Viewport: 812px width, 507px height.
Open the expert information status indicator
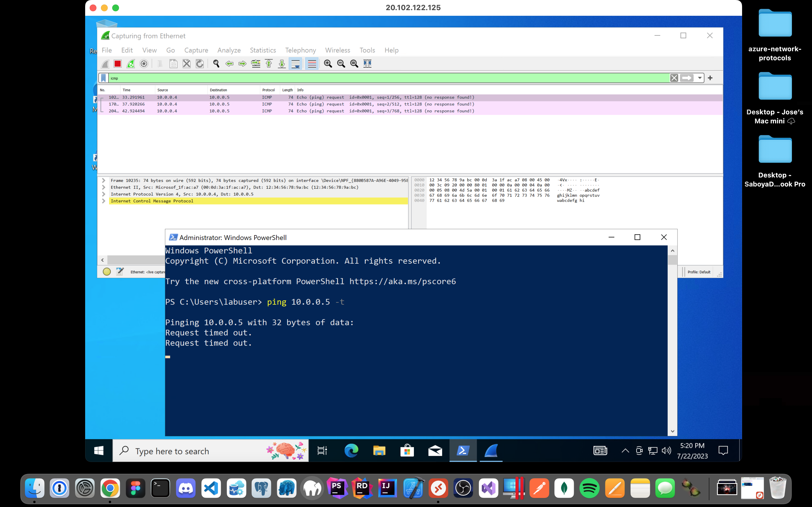coord(107,272)
